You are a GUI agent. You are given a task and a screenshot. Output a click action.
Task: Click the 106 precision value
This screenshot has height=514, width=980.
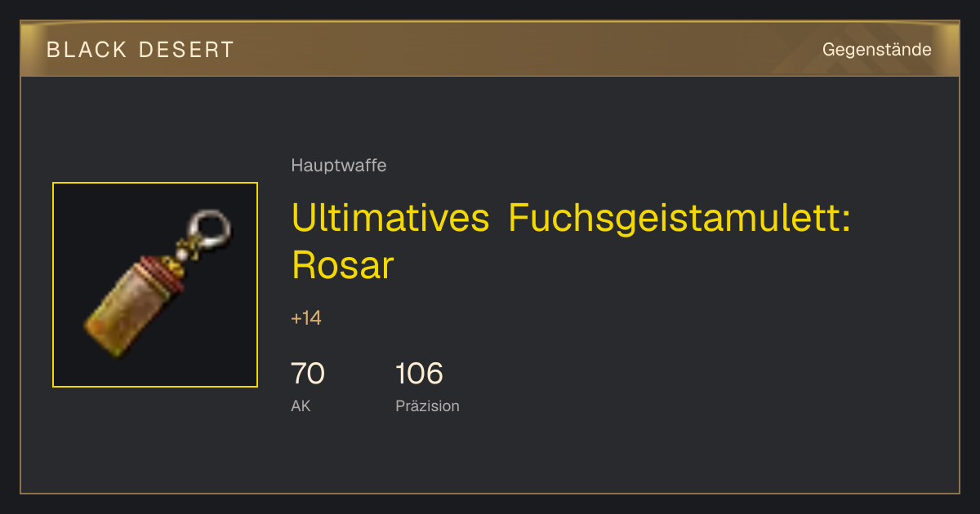click(x=419, y=374)
